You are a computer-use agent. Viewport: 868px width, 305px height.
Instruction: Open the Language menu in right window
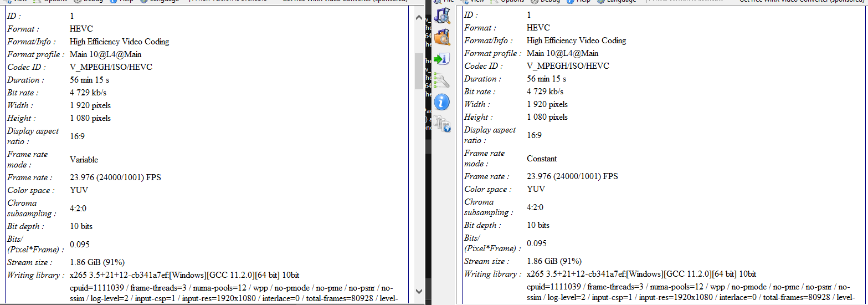click(x=616, y=2)
